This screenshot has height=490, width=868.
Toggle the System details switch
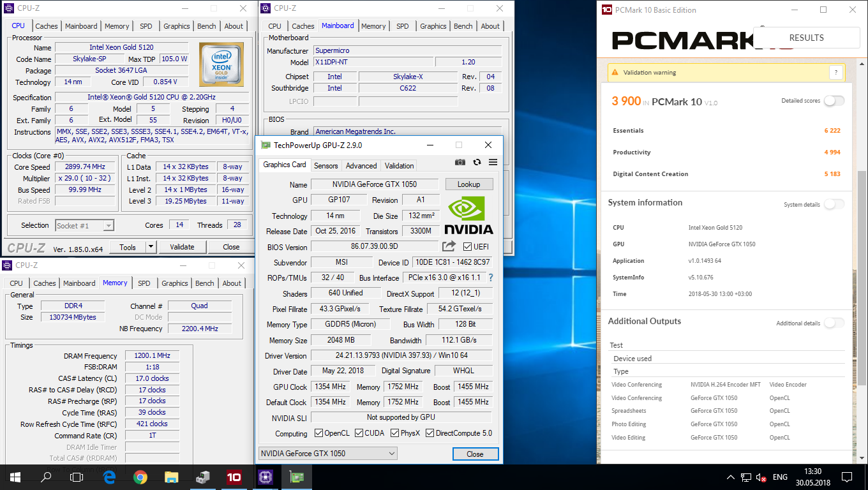(x=834, y=204)
